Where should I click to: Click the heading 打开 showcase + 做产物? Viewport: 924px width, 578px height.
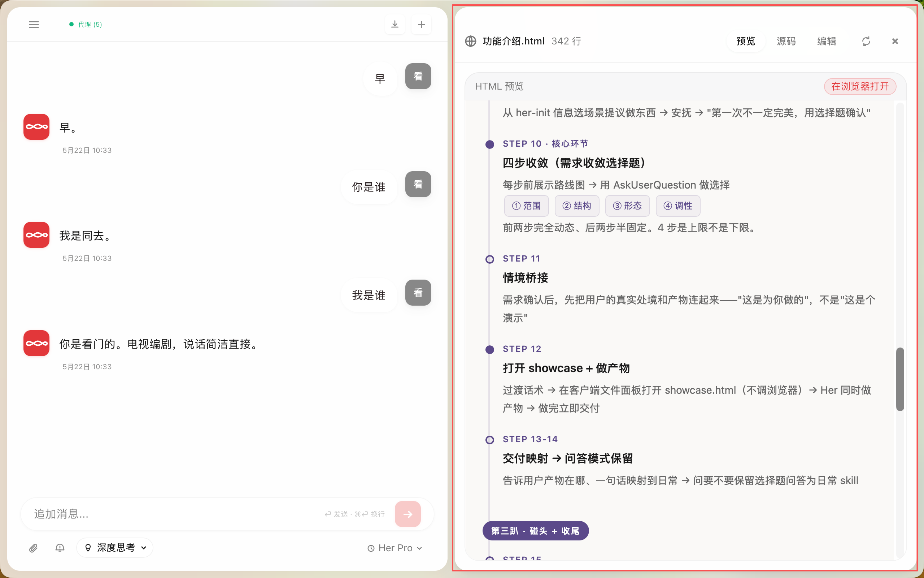pyautogui.click(x=566, y=368)
